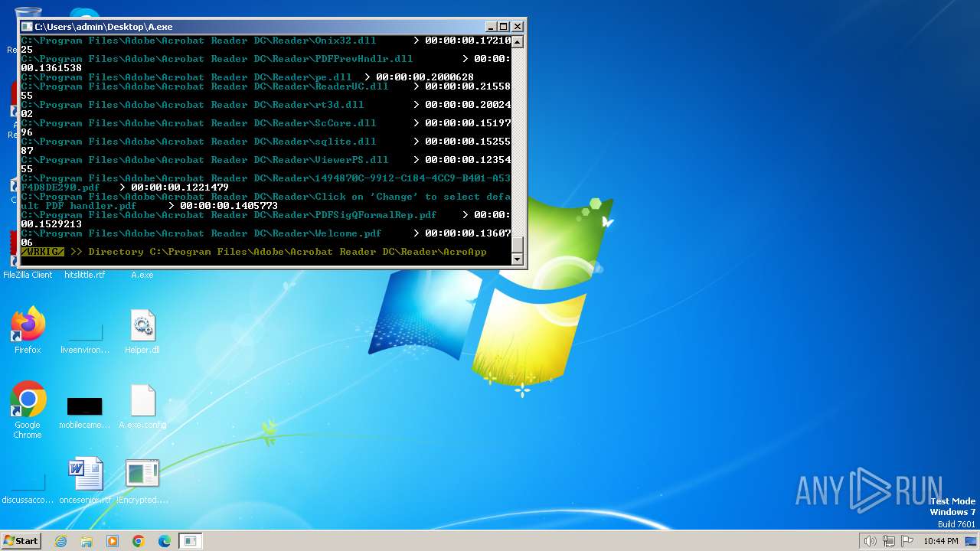Click the Onix32.dll console line
Screen dimensions: 980x551
[x=266, y=41]
